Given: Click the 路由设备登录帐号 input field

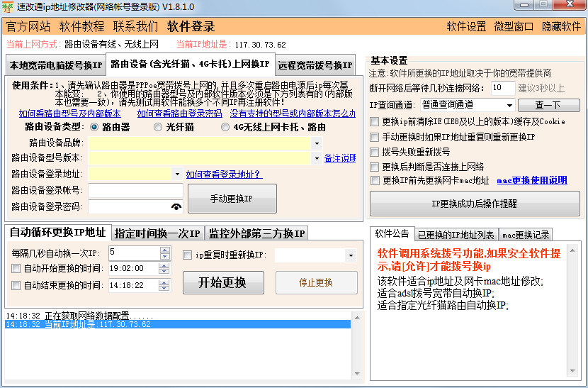Looking at the screenshot, I should (135, 191).
